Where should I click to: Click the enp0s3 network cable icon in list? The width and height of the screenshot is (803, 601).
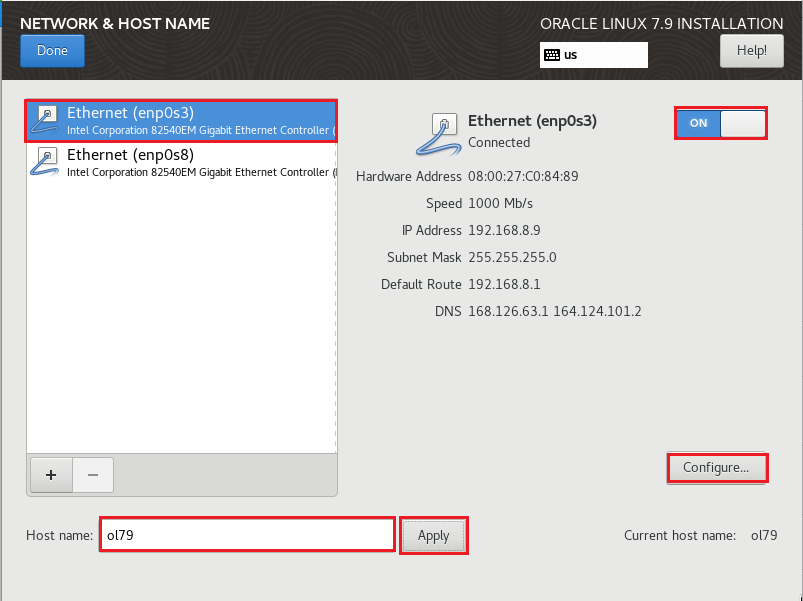pos(45,120)
